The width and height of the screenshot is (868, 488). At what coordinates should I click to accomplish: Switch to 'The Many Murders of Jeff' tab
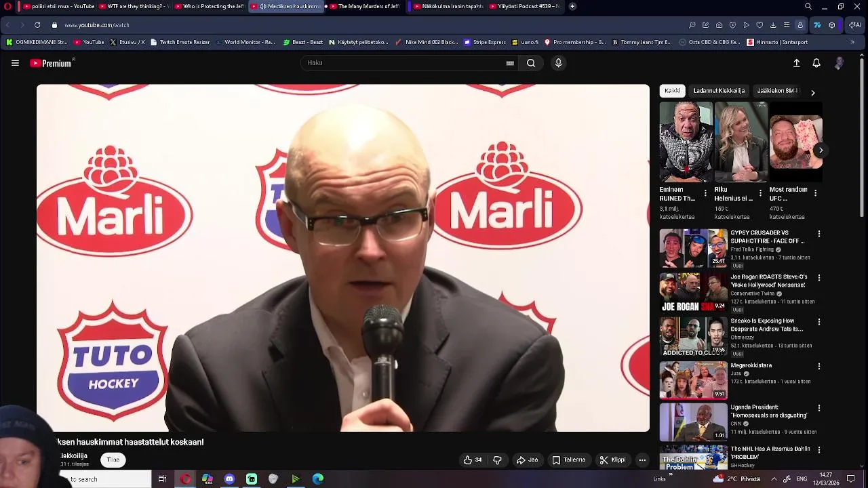365,6
